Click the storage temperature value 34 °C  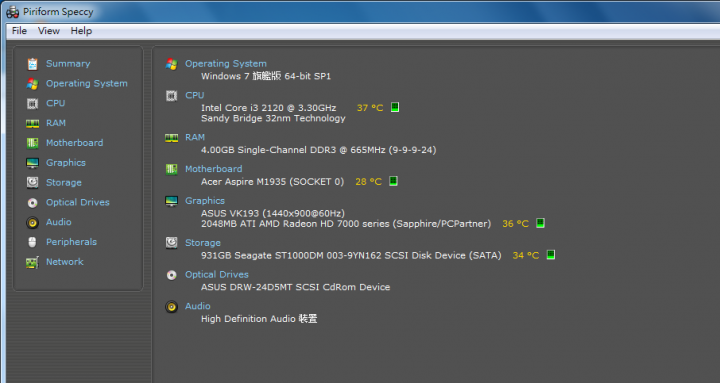tap(526, 255)
